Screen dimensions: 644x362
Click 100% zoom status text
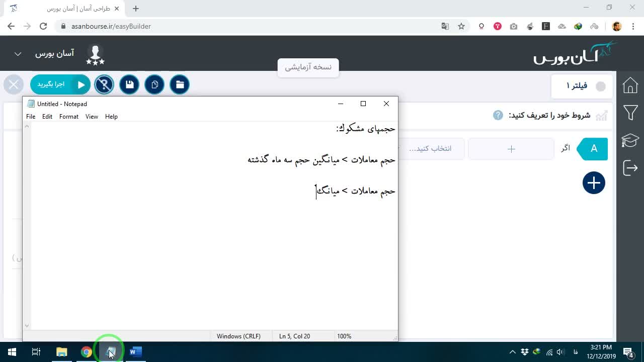(x=344, y=336)
